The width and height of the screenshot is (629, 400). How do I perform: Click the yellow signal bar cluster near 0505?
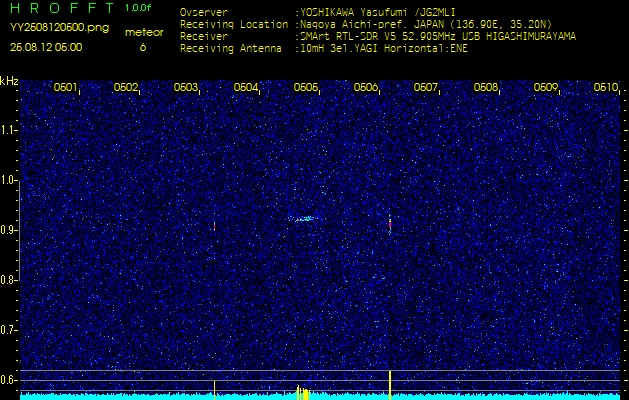click(x=303, y=393)
